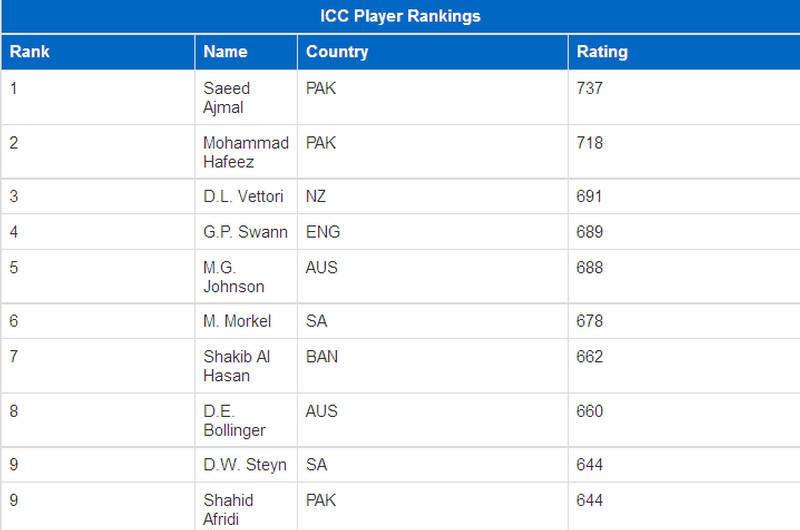This screenshot has height=530, width=800.
Task: Click the Shakib Al Hasan entry
Action: point(236,366)
